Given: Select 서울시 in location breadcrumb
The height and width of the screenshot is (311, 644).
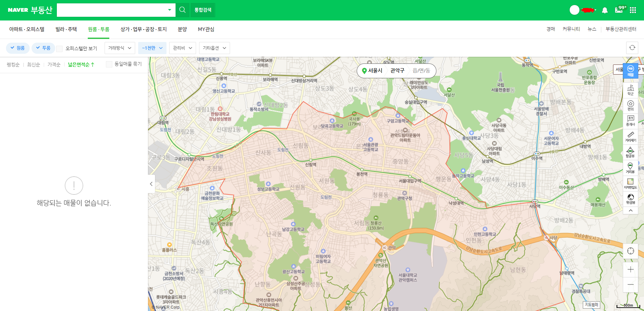Looking at the screenshot, I should click(x=375, y=71).
